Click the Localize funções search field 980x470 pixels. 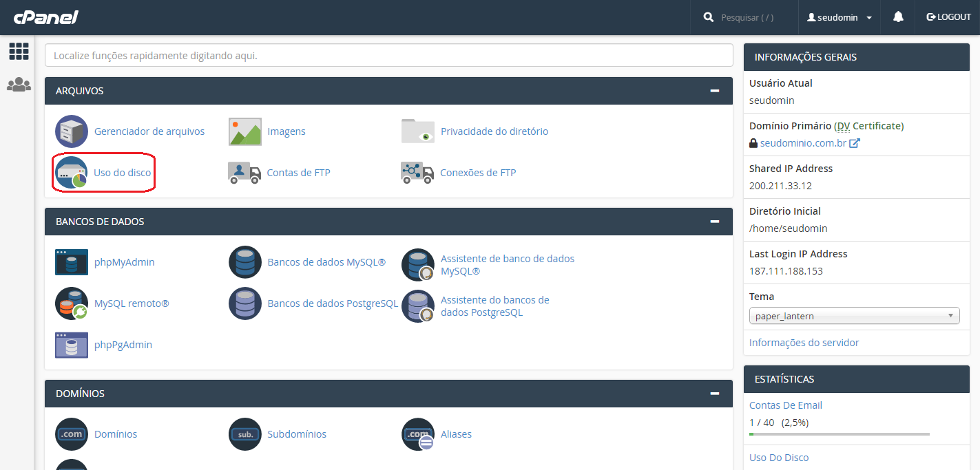[389, 55]
